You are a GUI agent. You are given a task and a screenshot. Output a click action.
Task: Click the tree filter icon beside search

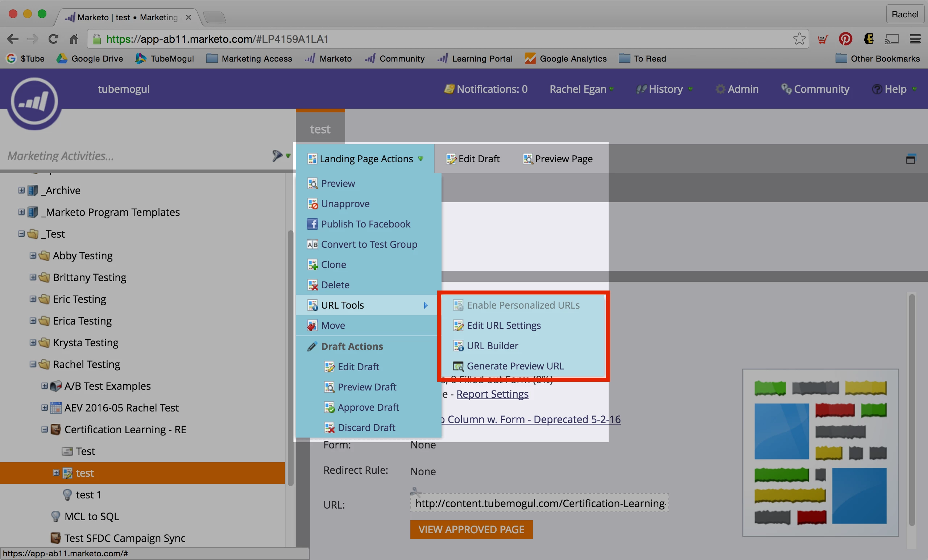[278, 155]
